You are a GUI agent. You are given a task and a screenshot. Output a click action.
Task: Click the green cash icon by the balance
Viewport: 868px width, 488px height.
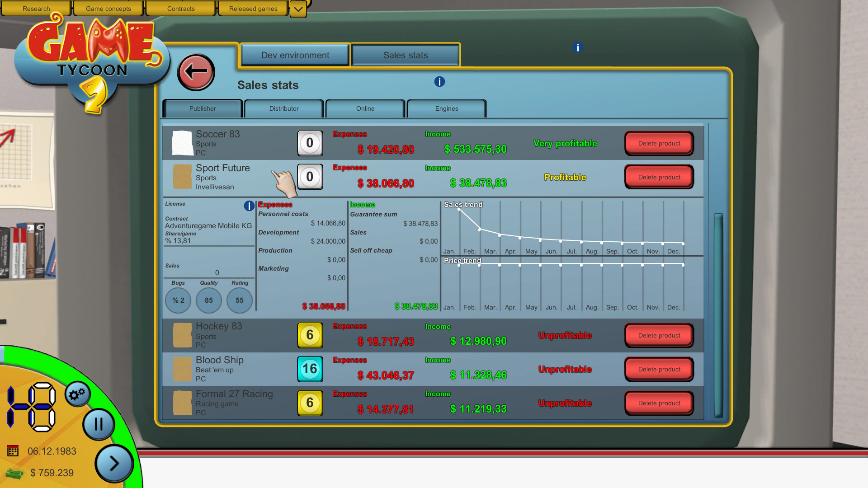click(x=14, y=473)
